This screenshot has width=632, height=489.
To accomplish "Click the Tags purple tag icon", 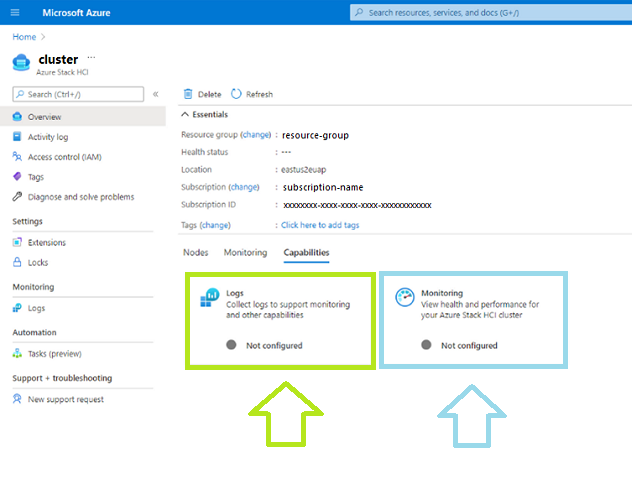I will pos(17,176).
